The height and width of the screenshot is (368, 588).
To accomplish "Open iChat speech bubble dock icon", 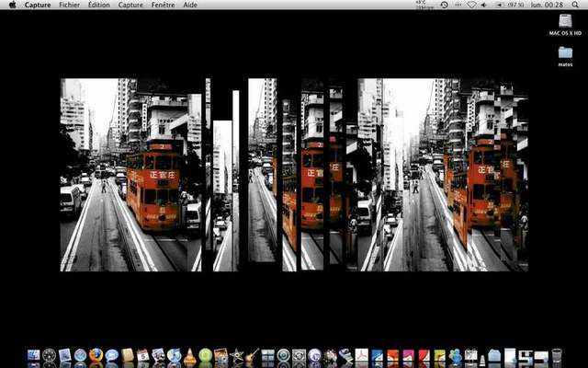I will tap(112, 355).
